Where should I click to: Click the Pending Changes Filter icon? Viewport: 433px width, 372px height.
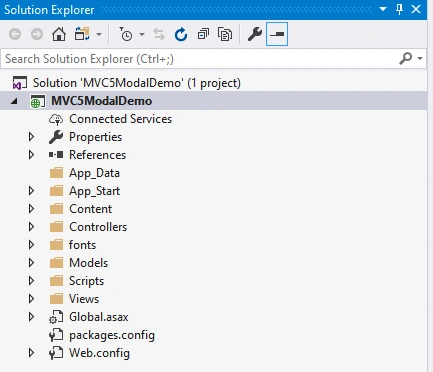click(126, 34)
